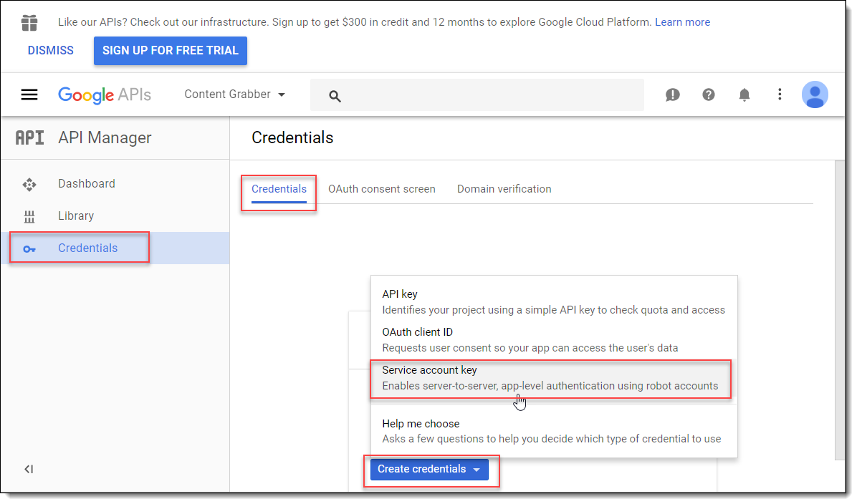Open the Learn more link

pyautogui.click(x=683, y=22)
